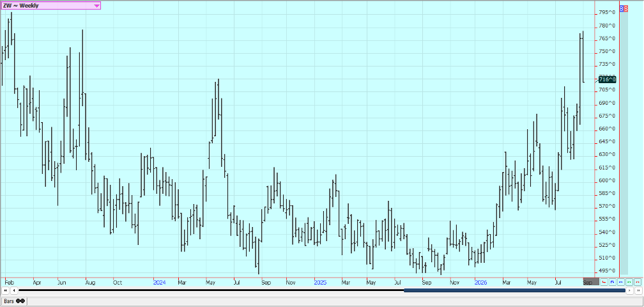
Task: Click the red arrow icon beside Sep
Action: (x=604, y=282)
